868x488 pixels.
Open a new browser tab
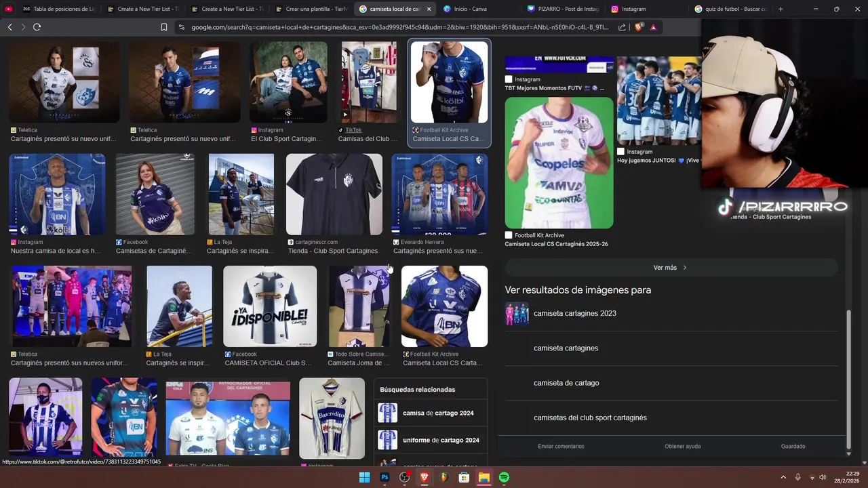pyautogui.click(x=781, y=9)
